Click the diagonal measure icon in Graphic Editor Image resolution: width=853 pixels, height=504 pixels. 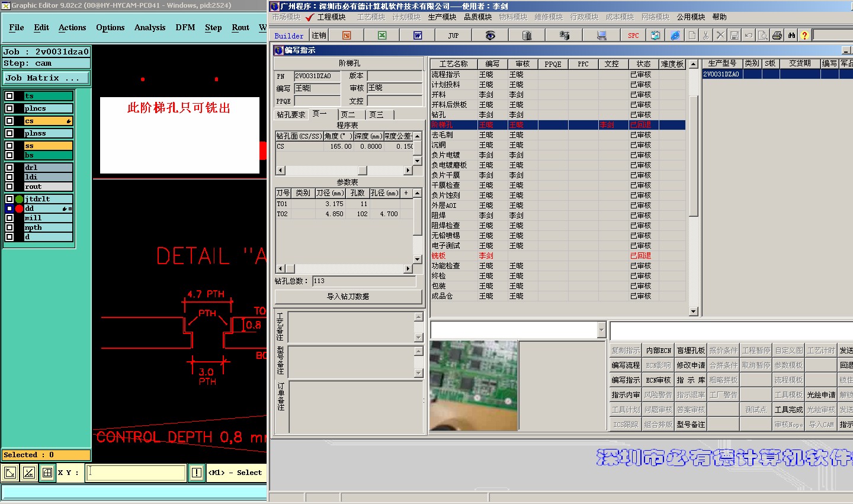click(28, 472)
